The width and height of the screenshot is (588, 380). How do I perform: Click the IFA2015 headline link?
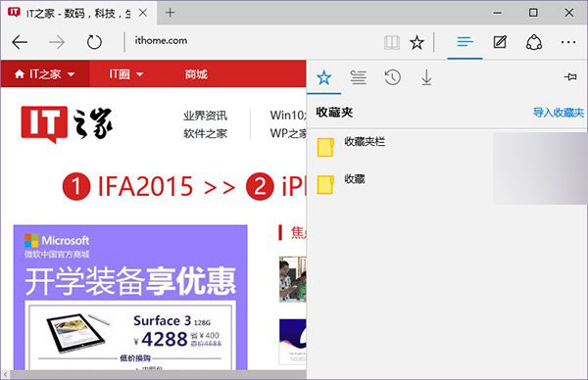click(145, 186)
